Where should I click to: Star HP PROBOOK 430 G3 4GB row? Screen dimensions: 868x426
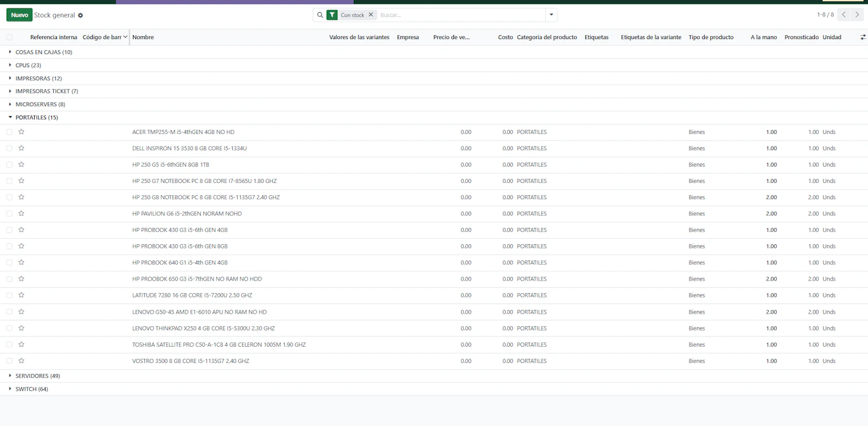(22, 230)
